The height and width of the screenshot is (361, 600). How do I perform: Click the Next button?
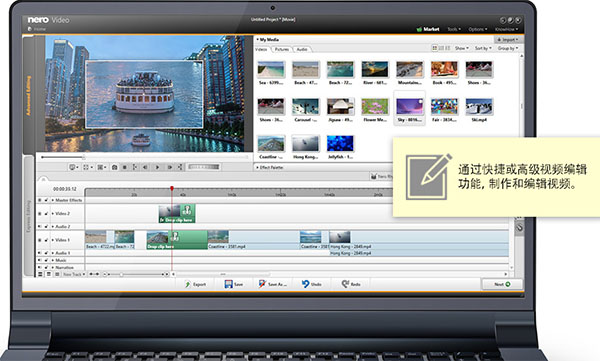point(502,284)
